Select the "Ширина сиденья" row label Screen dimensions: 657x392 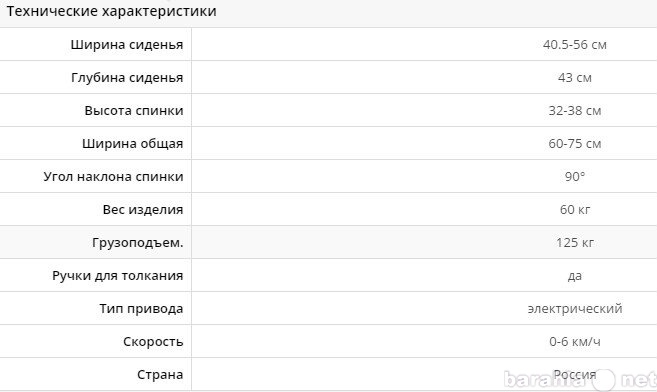click(x=127, y=44)
